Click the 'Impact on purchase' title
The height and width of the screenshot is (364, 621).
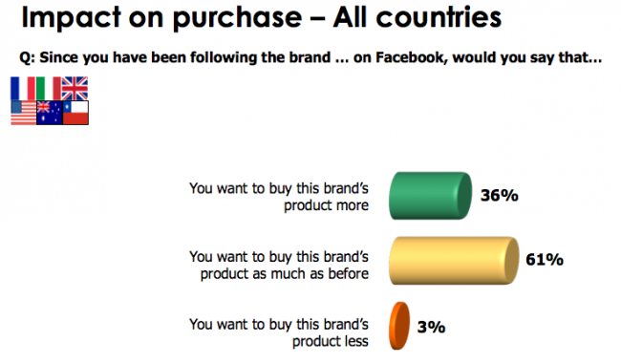[161, 17]
